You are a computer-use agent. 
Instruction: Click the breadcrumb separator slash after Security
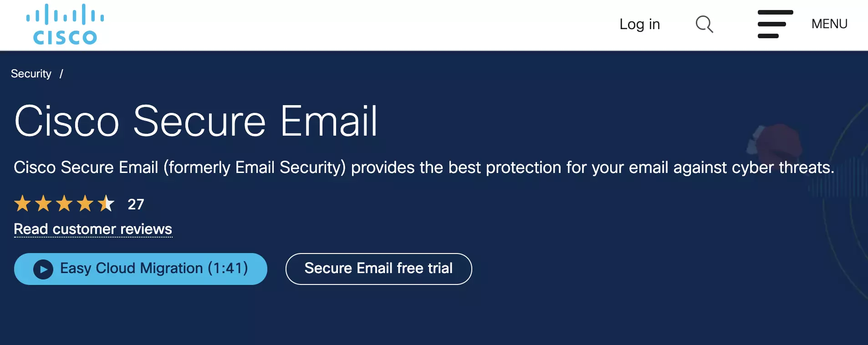pos(61,73)
